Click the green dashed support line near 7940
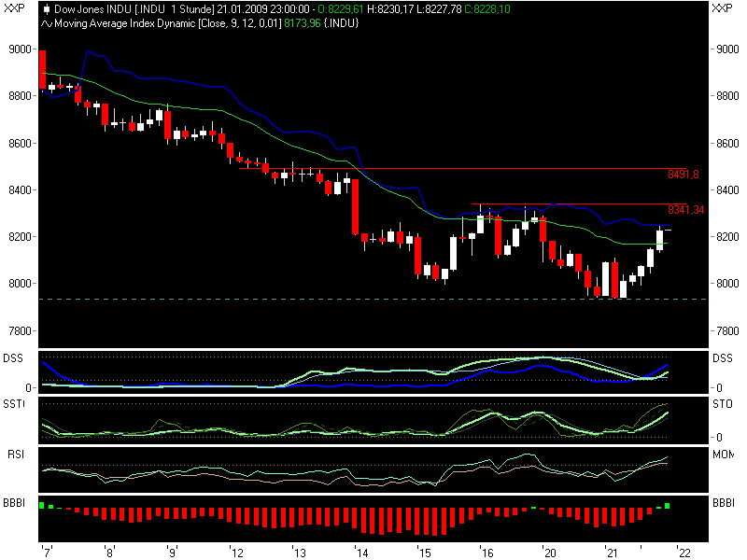The height and width of the screenshot is (560, 747). (x=373, y=297)
